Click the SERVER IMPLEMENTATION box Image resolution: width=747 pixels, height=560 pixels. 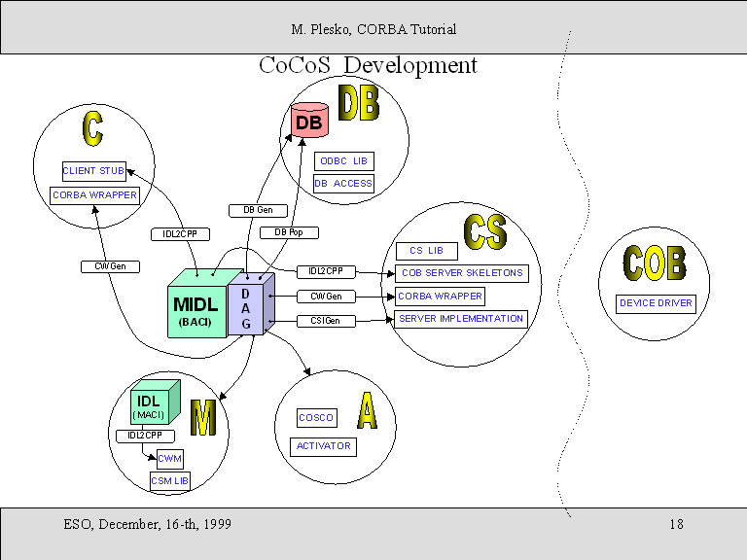[460, 319]
